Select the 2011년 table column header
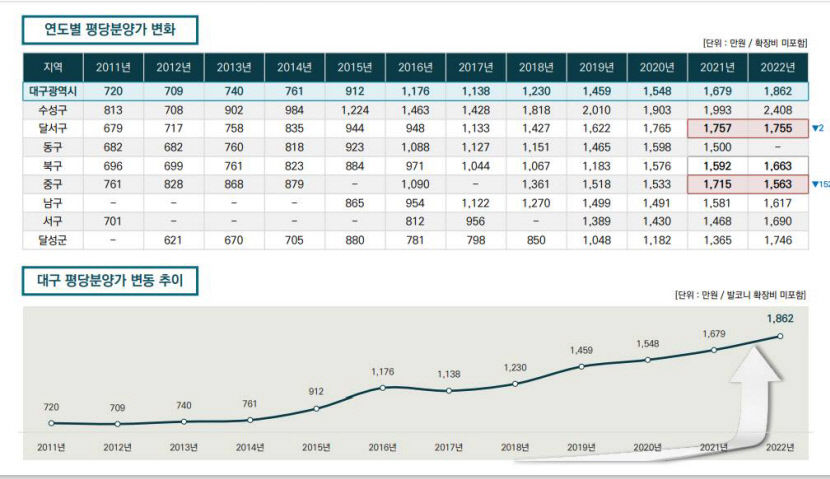Image resolution: width=830 pixels, height=479 pixels. pos(113,67)
